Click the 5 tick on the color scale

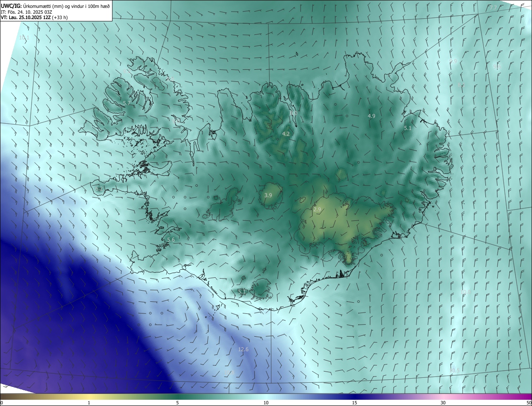pos(177,403)
